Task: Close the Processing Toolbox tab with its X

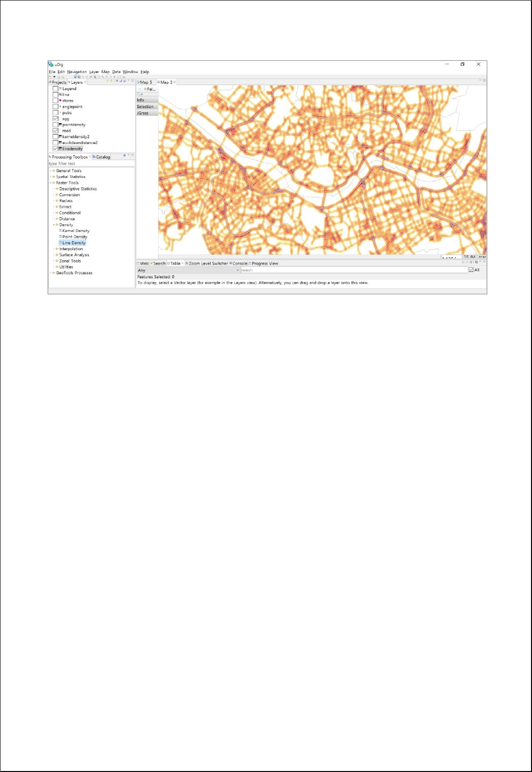Action: pyautogui.click(x=90, y=157)
